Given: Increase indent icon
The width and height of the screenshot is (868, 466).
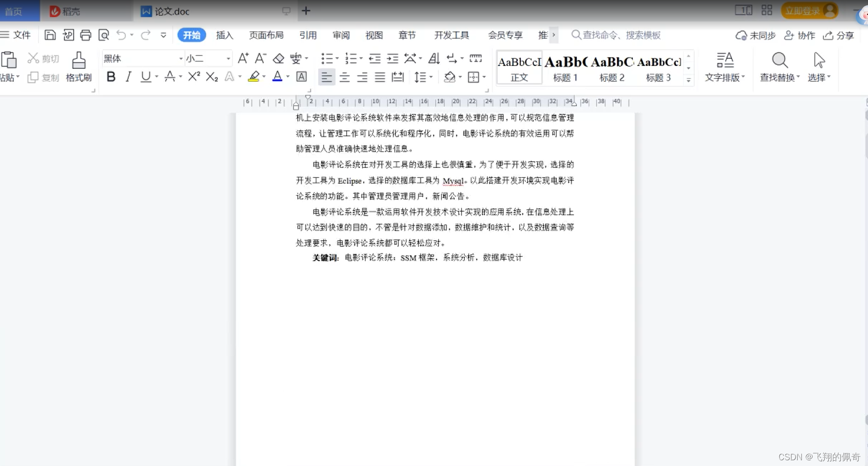Looking at the screenshot, I should pyautogui.click(x=393, y=58).
